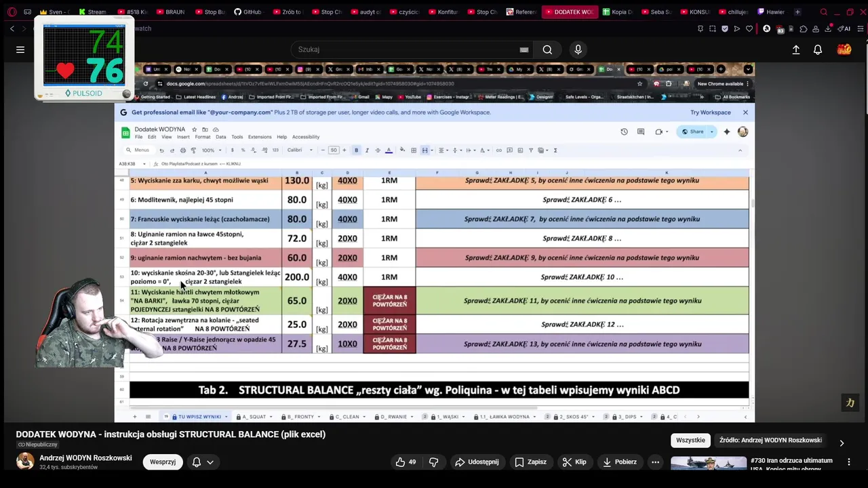The height and width of the screenshot is (488, 868).
Task: Open a new browser tab
Action: pos(797,12)
